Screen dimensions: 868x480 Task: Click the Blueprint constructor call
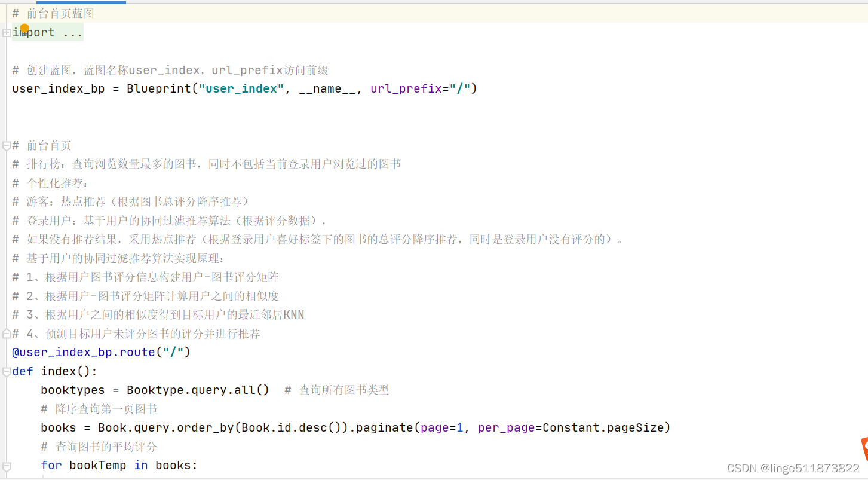160,89
